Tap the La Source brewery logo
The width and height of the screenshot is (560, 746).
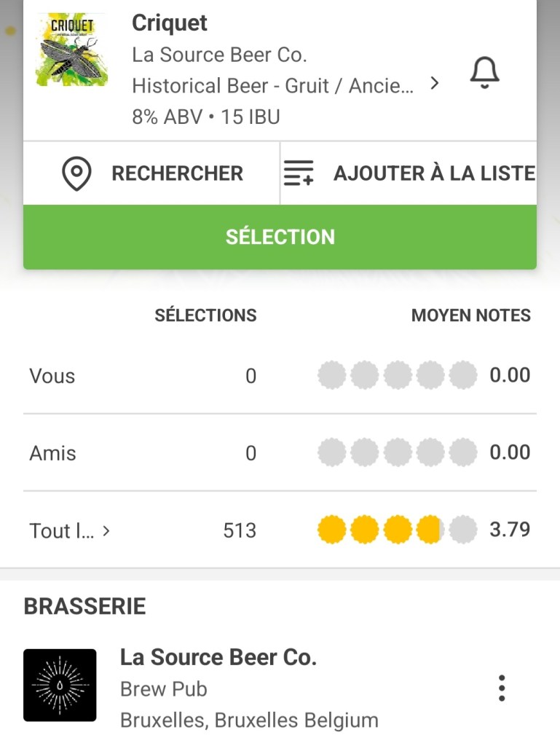coord(60,685)
